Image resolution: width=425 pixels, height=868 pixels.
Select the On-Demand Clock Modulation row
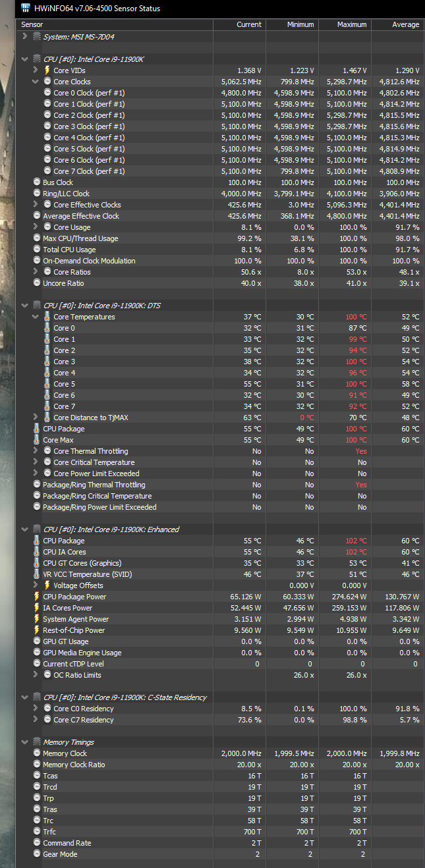click(221, 261)
